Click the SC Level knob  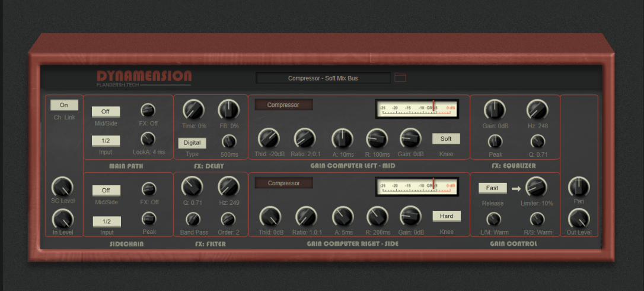pos(62,187)
